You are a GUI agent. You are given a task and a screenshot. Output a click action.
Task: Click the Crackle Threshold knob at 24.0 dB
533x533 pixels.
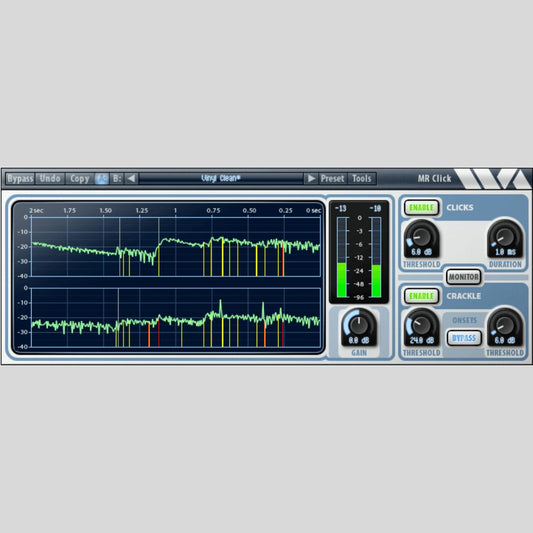pyautogui.click(x=422, y=325)
